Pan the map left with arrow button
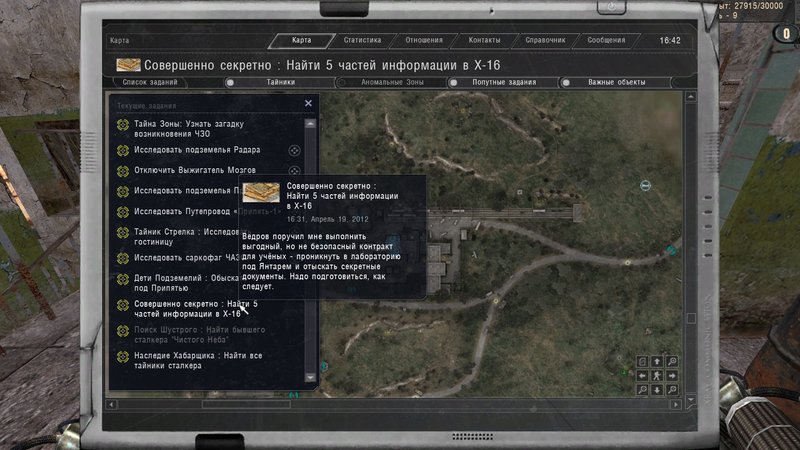The image size is (800, 450). click(x=641, y=375)
